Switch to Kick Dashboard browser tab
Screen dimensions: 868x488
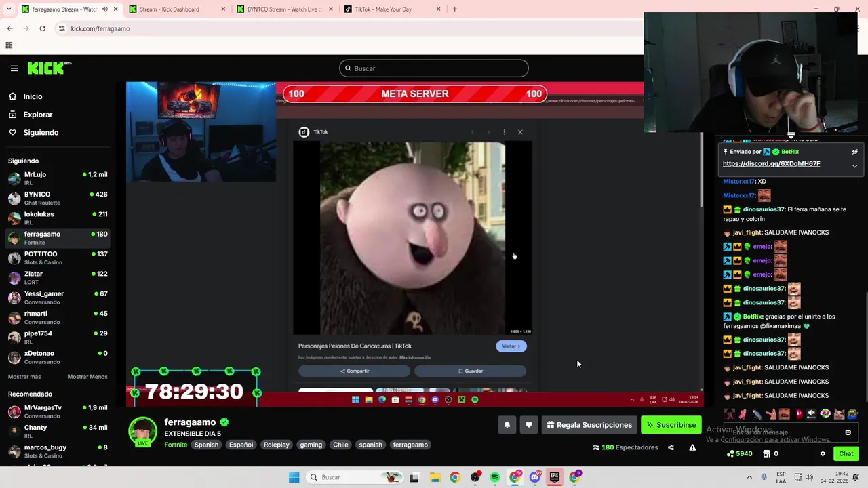click(178, 9)
